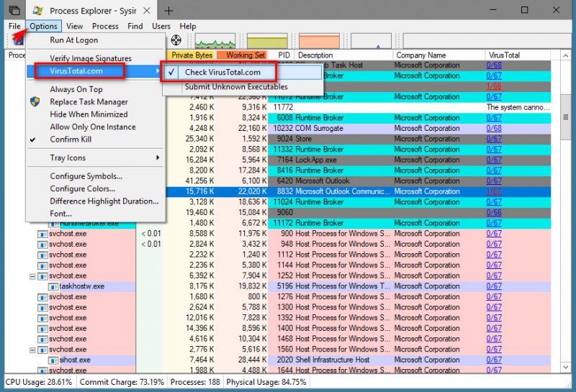Close the Process Explorer tab
The image size is (576, 392).
pos(147,11)
